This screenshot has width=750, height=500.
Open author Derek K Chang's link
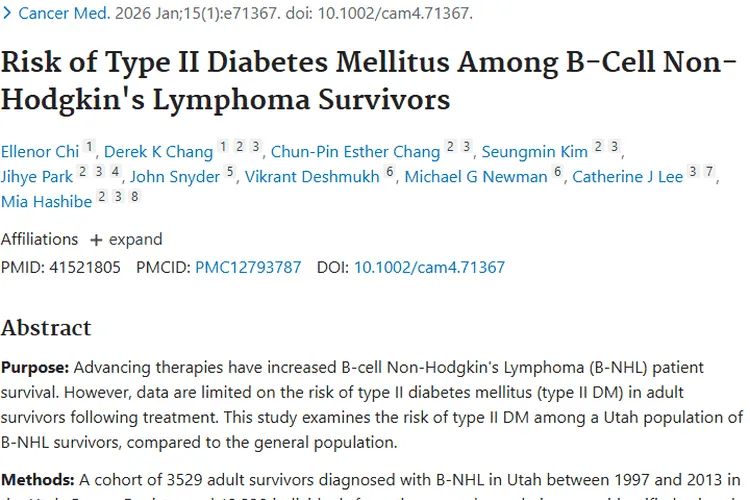[x=159, y=152]
